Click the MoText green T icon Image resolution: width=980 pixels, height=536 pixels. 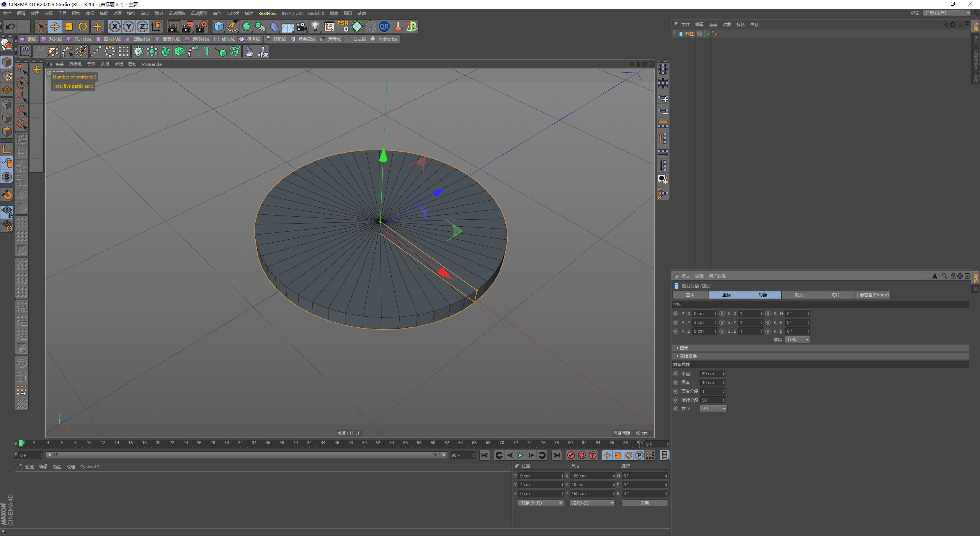click(x=207, y=51)
